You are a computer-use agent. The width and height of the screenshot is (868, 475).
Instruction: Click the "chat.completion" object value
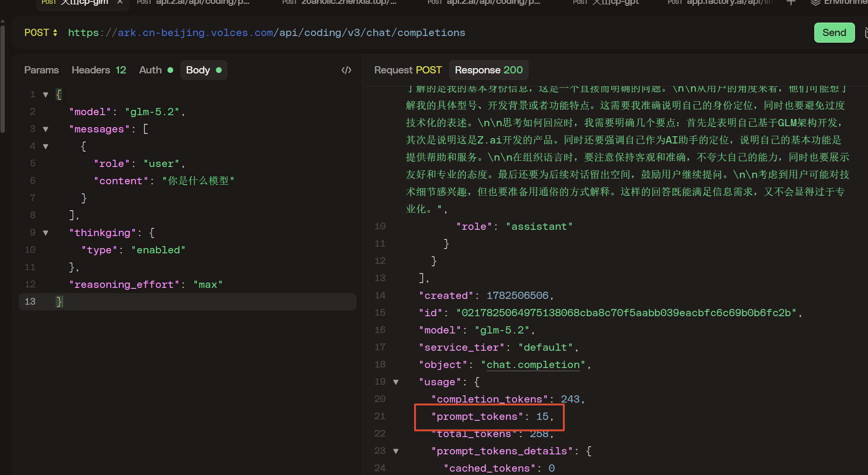(533, 365)
